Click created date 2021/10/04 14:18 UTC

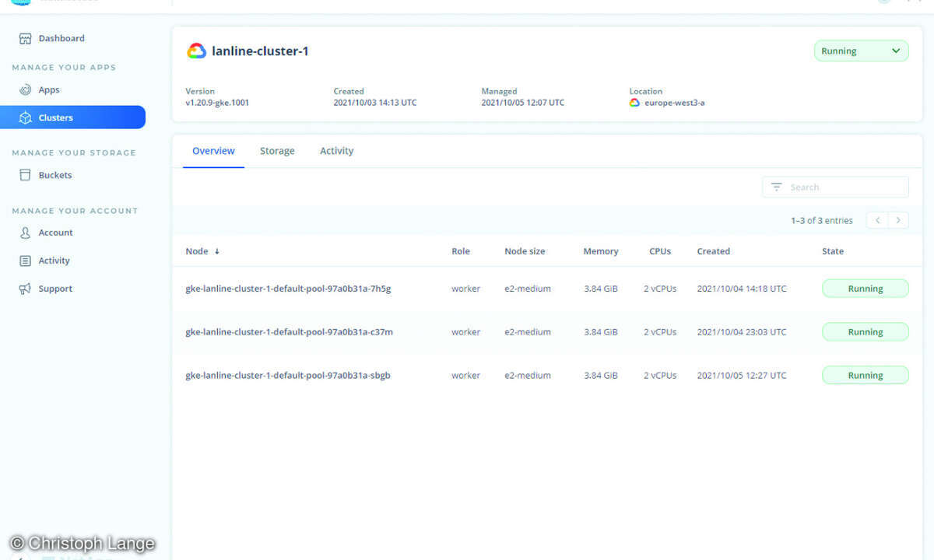[x=742, y=289]
